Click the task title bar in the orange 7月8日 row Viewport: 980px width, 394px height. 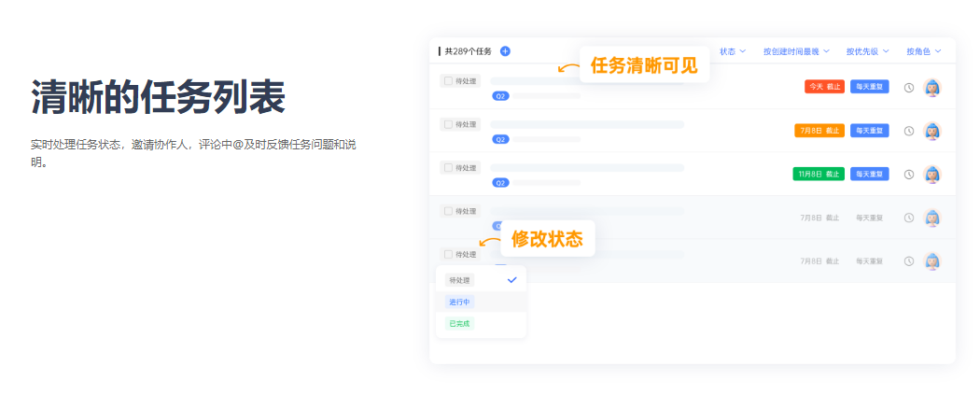(587, 124)
